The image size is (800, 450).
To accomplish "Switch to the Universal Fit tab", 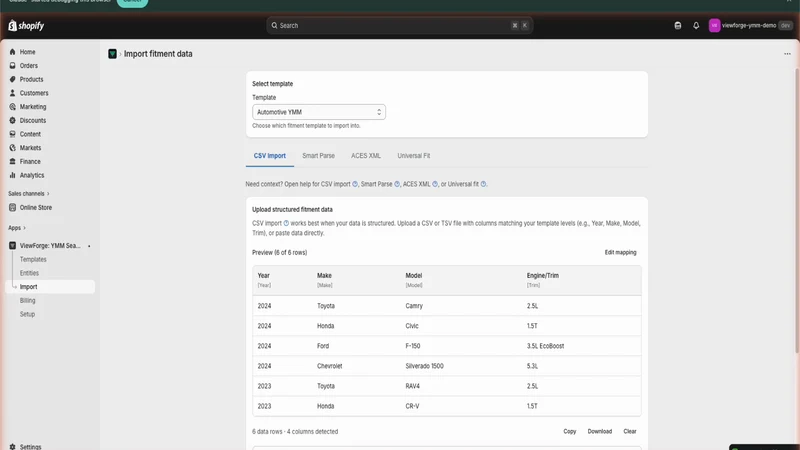I will click(413, 156).
